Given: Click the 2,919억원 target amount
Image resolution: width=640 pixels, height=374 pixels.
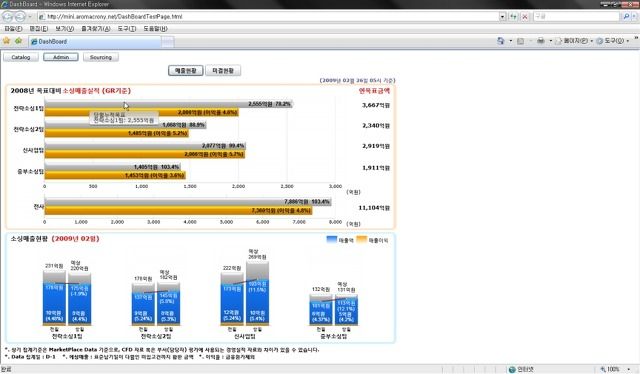Looking at the screenshot, I should point(376,146).
